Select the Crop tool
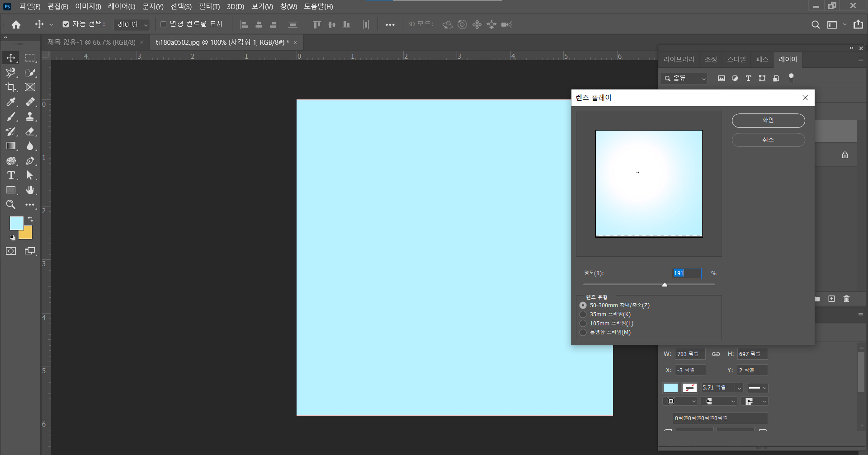868x455 pixels. pos(11,87)
